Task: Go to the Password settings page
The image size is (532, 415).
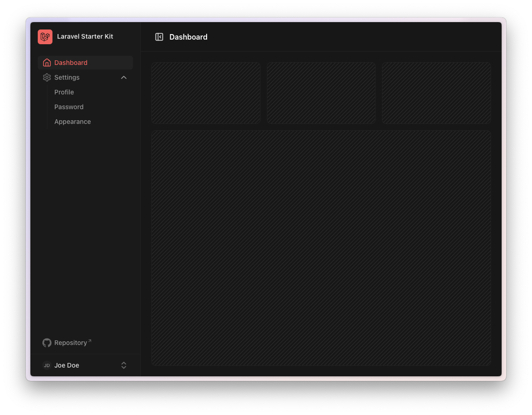Action: coord(69,107)
